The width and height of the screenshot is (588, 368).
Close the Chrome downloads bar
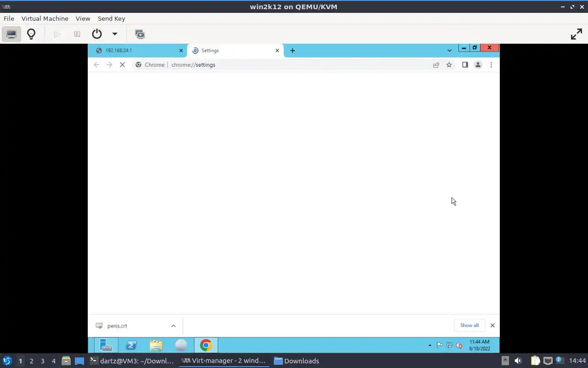[492, 325]
